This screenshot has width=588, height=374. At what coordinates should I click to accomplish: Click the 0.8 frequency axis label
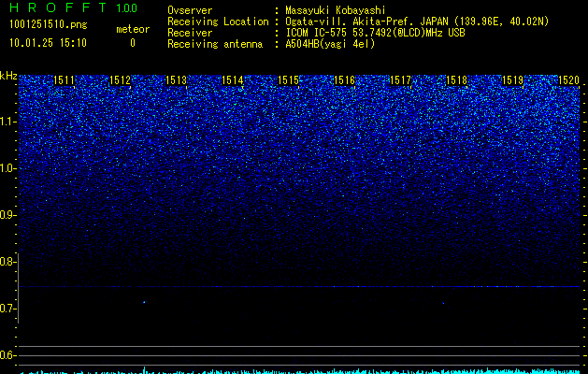pyautogui.click(x=7, y=262)
